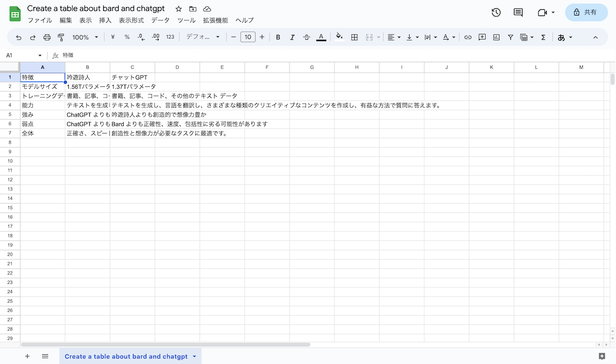Select the paint format tool

click(61, 37)
